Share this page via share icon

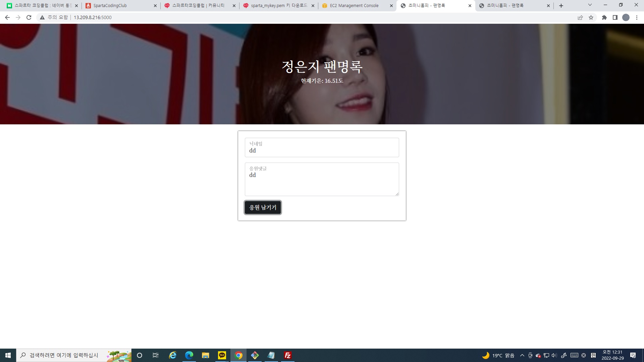[x=580, y=17]
